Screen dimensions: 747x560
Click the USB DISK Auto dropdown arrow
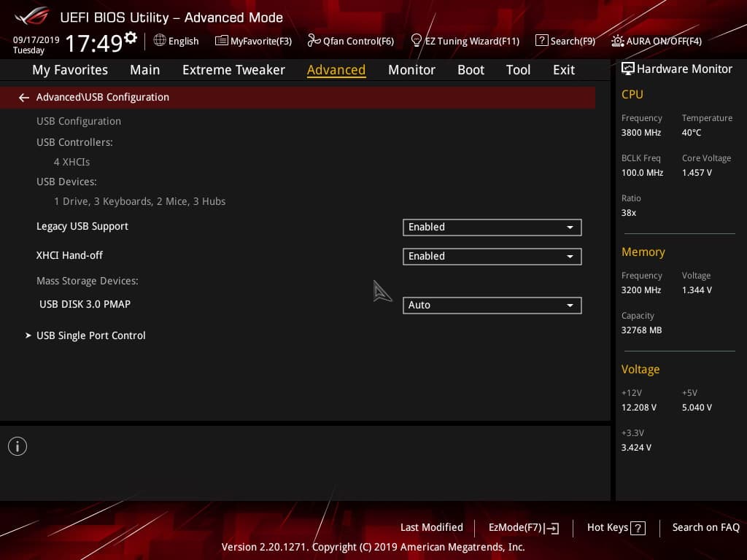pyautogui.click(x=570, y=306)
